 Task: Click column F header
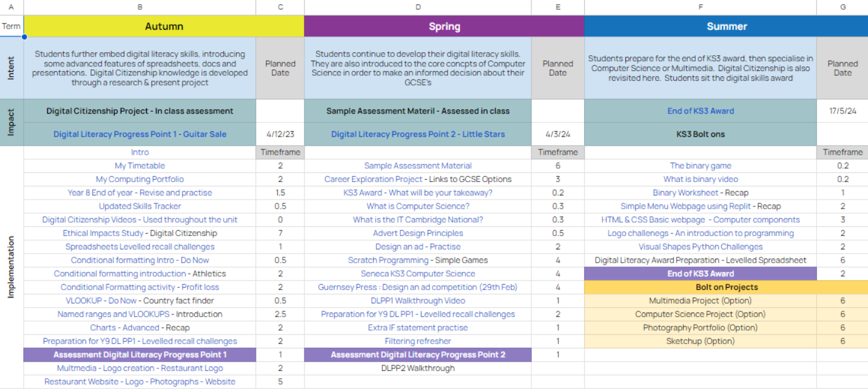(700, 7)
